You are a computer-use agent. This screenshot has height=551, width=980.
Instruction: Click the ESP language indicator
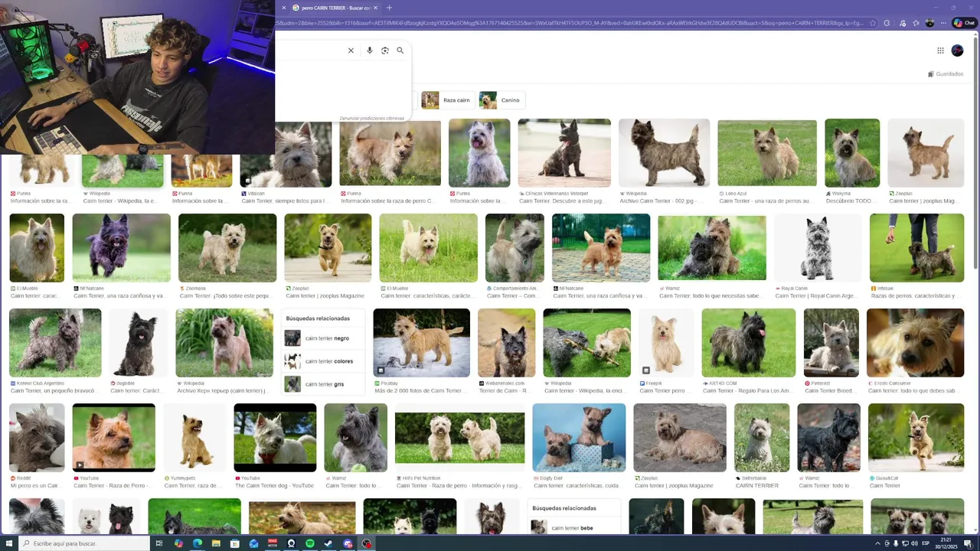tap(926, 543)
